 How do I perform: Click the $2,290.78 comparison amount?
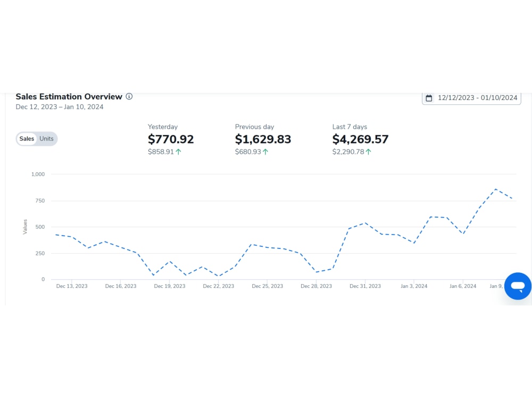[348, 152]
